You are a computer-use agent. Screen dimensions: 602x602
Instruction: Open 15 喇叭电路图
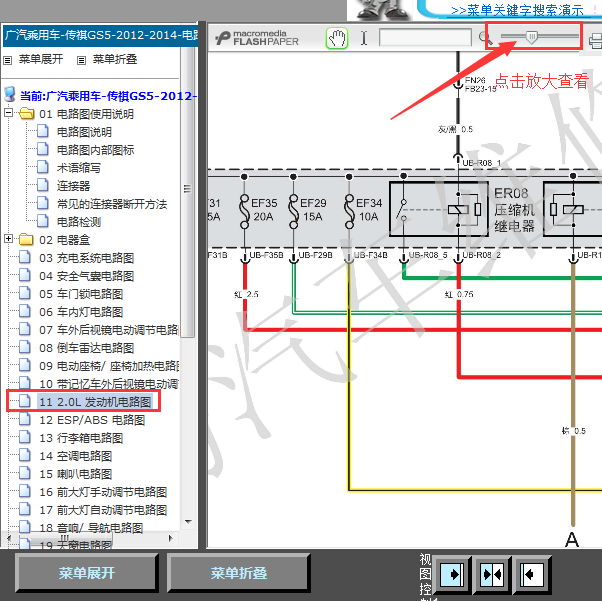[x=76, y=474]
